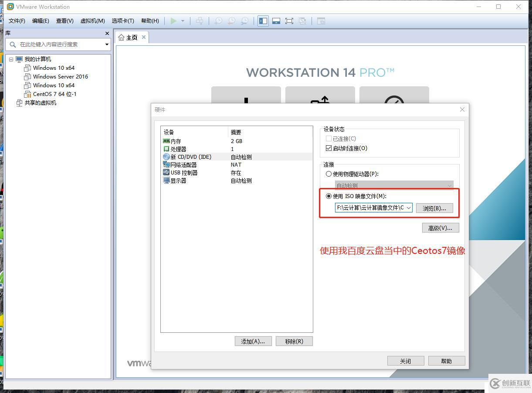The width and height of the screenshot is (532, 393).
Task: Toggle the 启动时连接(O) checkbox
Action: coord(329,148)
